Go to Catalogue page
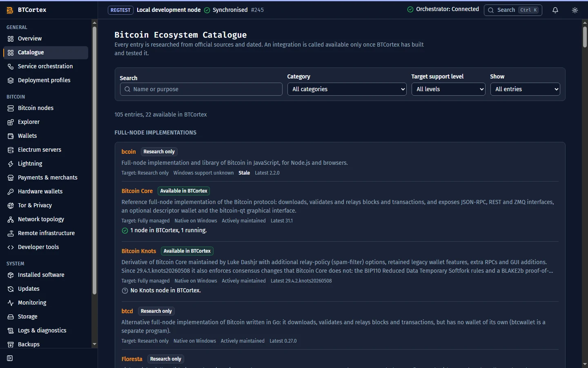 tap(46, 52)
